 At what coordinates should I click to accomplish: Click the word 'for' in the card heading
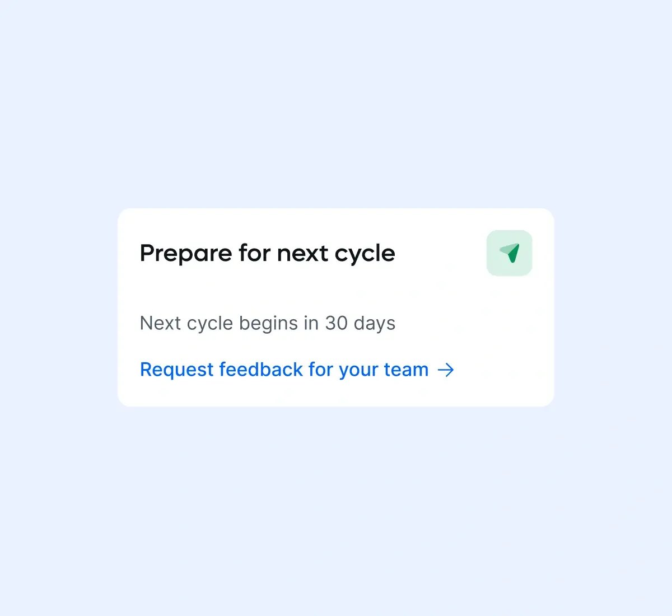[x=254, y=253]
